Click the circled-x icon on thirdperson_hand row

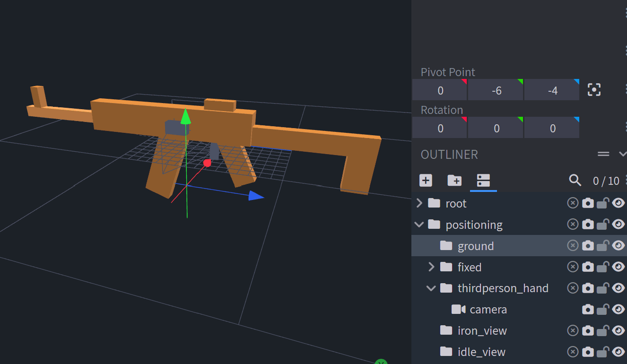coord(573,288)
